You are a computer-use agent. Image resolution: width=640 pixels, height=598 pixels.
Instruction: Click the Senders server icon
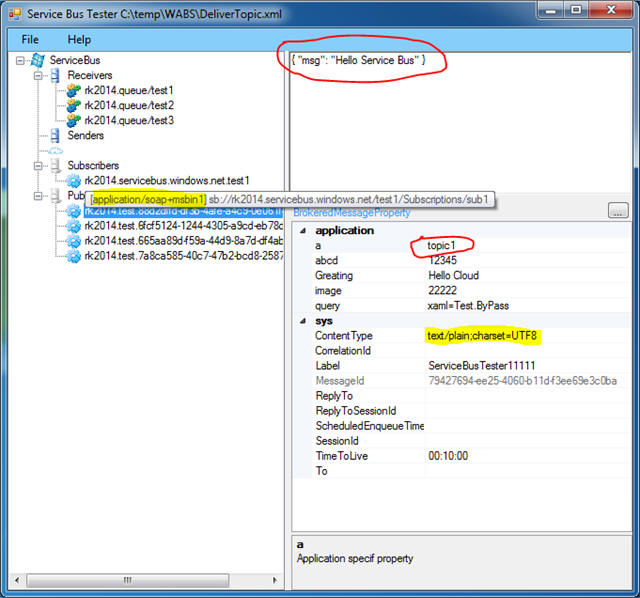click(56, 136)
